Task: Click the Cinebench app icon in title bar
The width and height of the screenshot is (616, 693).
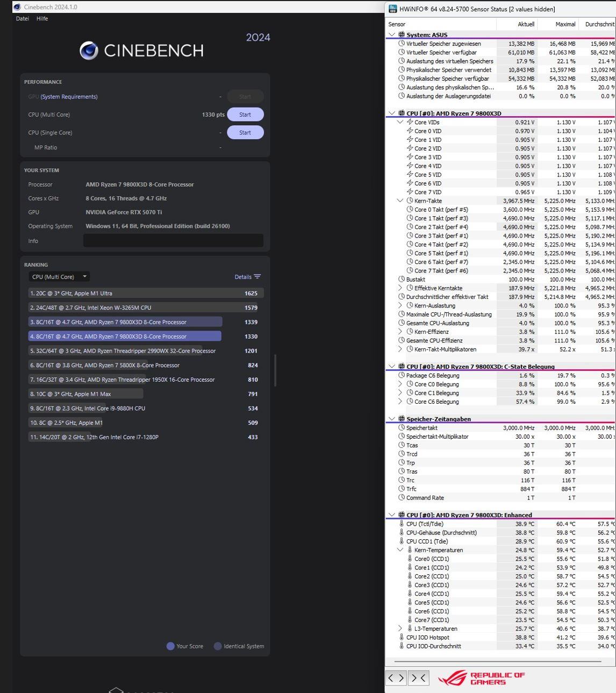Action: click(17, 7)
